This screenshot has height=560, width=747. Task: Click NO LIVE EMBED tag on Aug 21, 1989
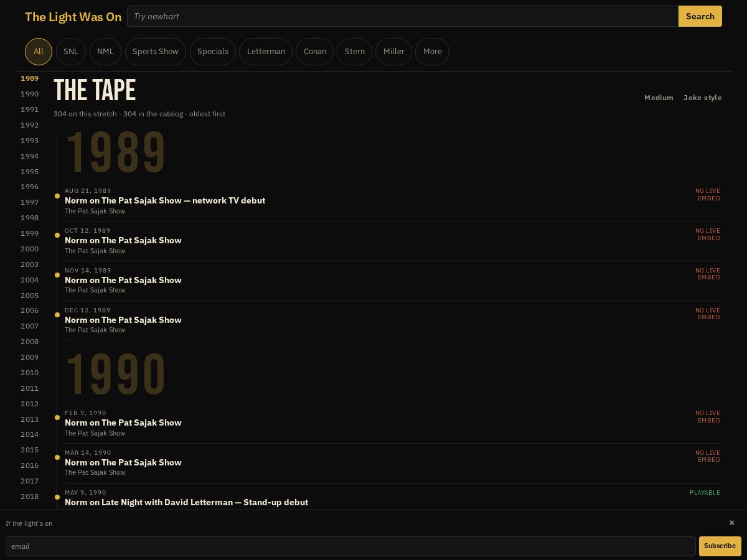pos(708,195)
